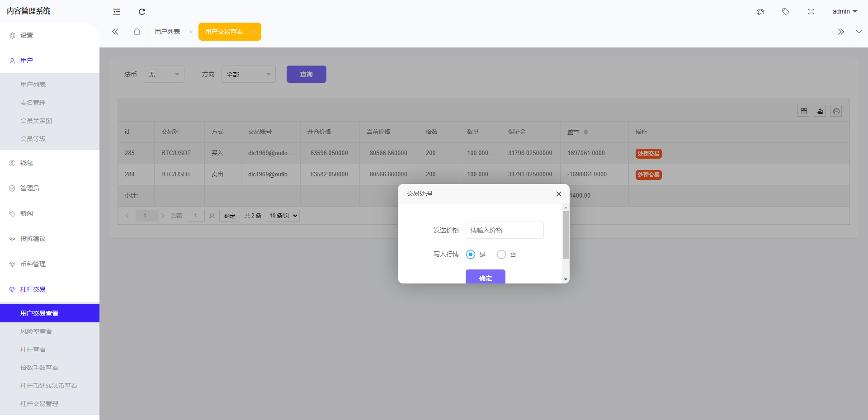Select the 否 radio for 写入行情
Viewport: 868px width, 420px height.
501,255
